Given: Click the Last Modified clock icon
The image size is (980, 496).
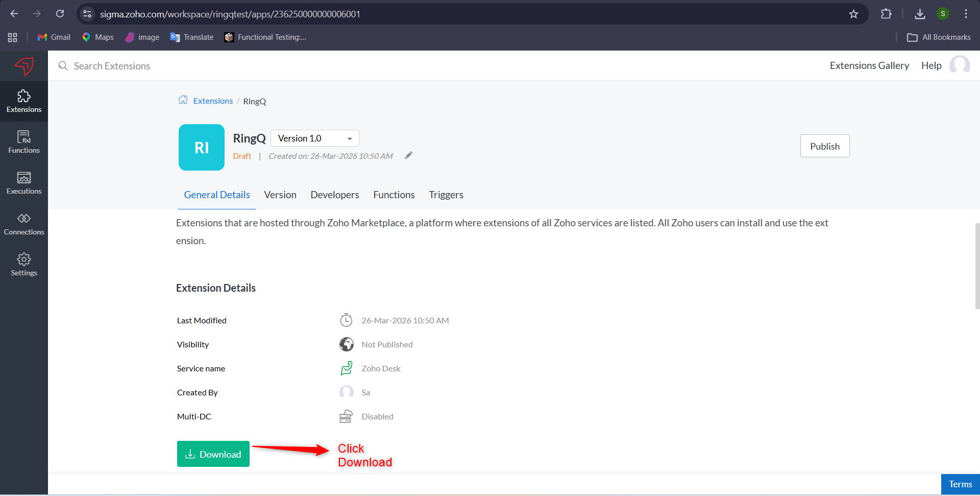Looking at the screenshot, I should click(346, 320).
